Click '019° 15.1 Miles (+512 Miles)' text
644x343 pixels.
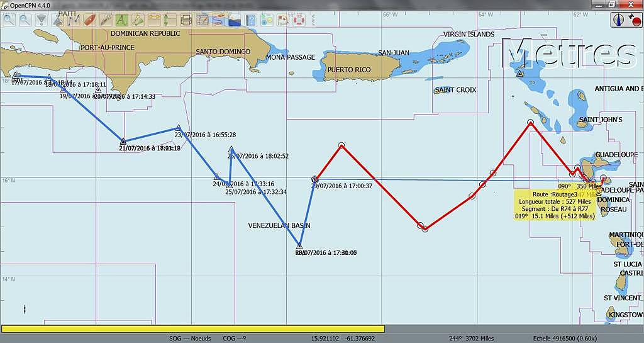point(555,216)
